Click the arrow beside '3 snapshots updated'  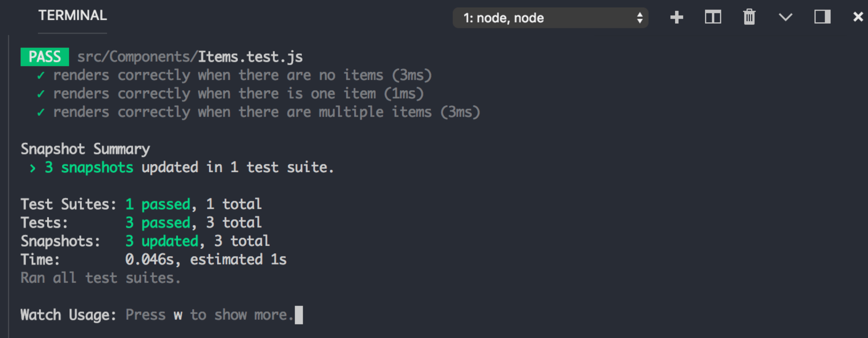pyautogui.click(x=33, y=168)
